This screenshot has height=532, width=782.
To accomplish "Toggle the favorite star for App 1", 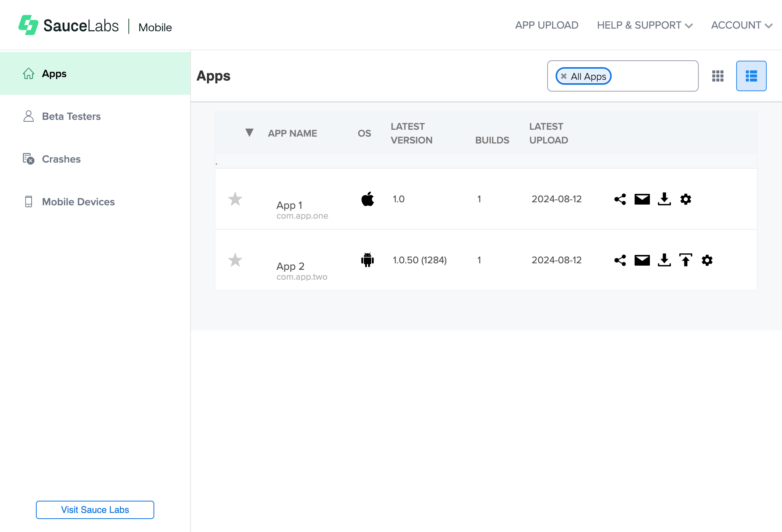I will (236, 199).
